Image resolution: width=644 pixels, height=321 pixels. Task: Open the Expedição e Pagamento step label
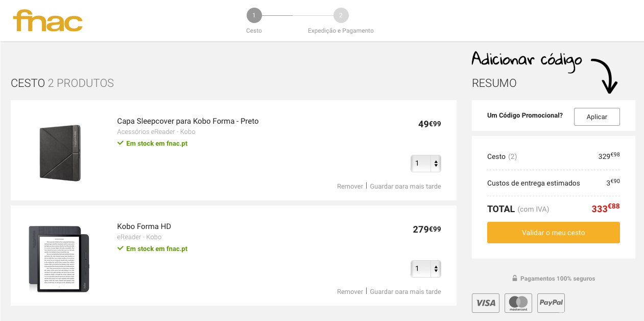click(x=341, y=31)
